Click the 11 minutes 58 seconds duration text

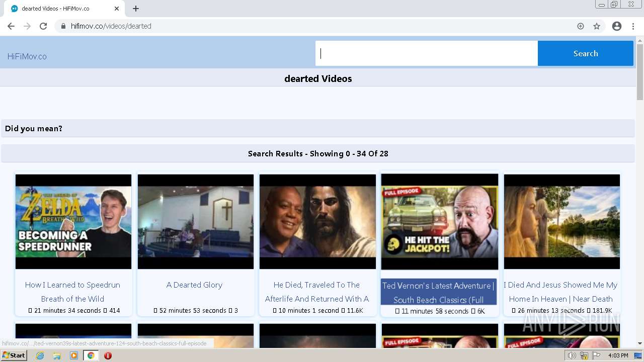click(435, 311)
